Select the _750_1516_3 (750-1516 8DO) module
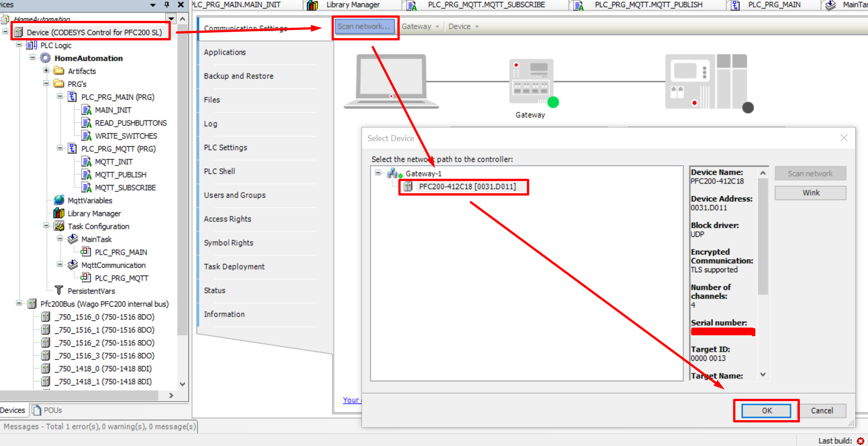 pos(104,356)
